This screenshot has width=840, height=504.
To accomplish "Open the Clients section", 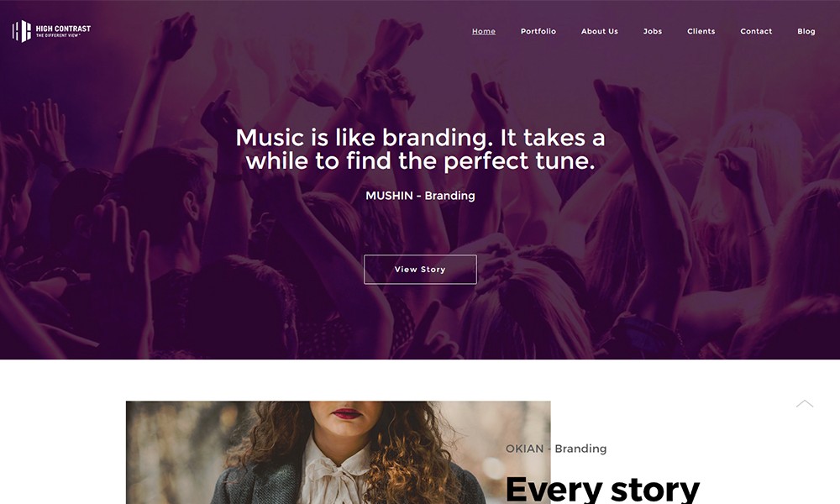I will click(x=701, y=31).
